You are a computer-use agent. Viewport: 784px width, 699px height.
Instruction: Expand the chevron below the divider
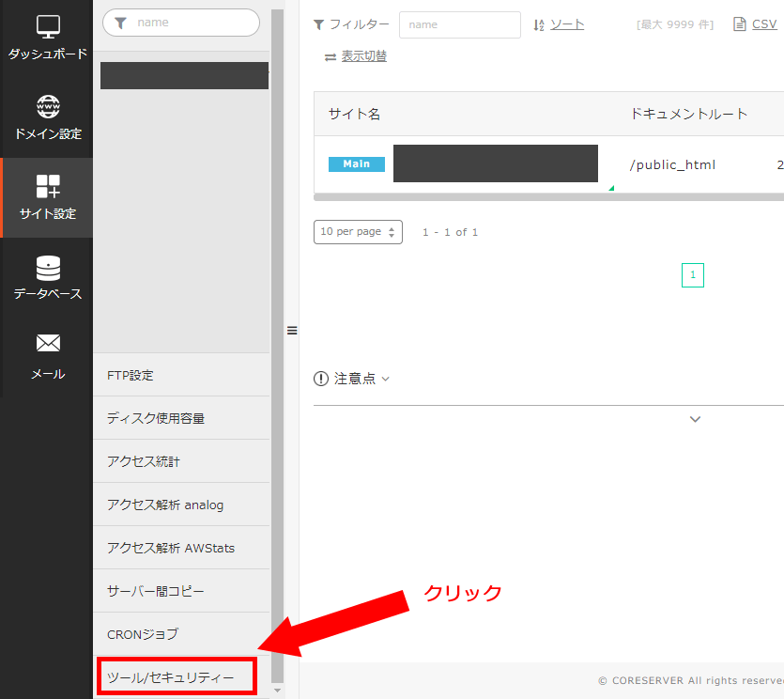(695, 419)
